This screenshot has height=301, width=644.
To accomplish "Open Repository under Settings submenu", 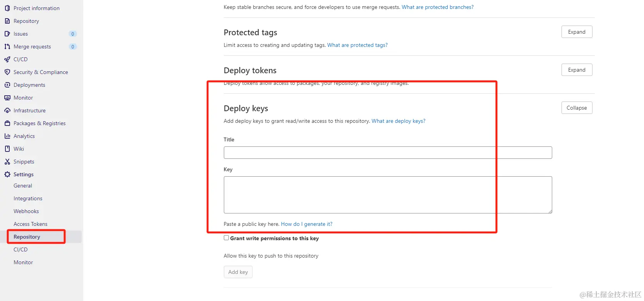I will click(27, 237).
